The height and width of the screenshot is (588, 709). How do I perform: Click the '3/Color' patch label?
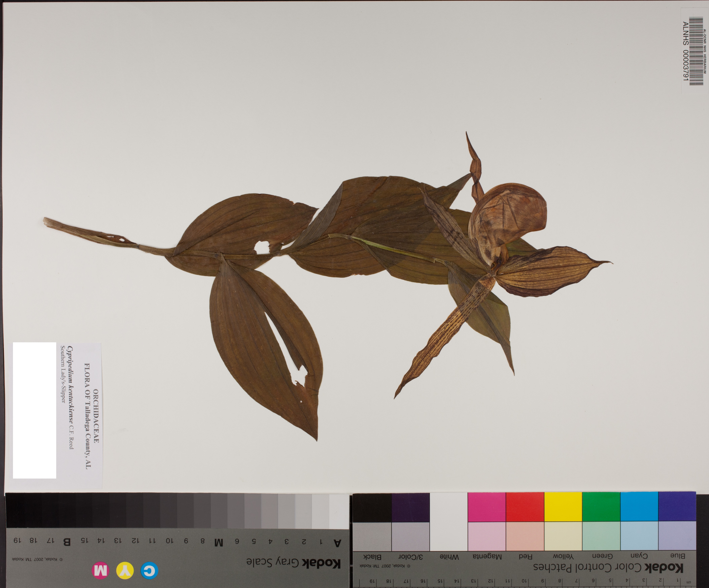tap(410, 557)
